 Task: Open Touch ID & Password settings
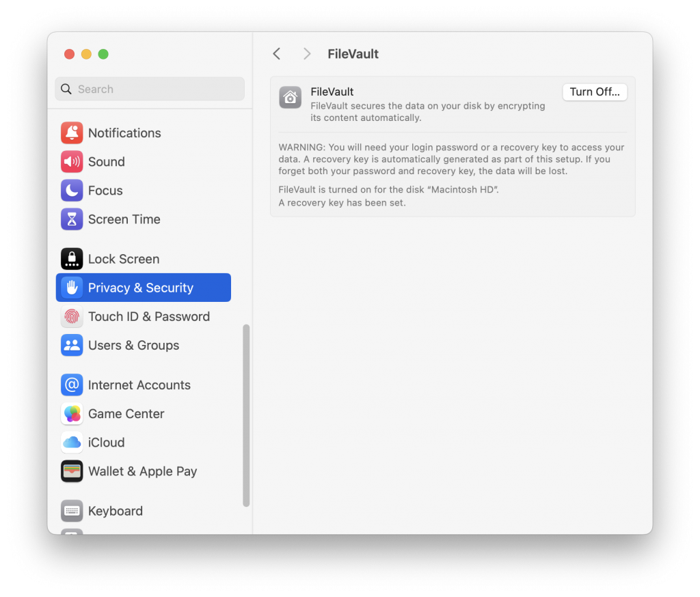pyautogui.click(x=148, y=316)
